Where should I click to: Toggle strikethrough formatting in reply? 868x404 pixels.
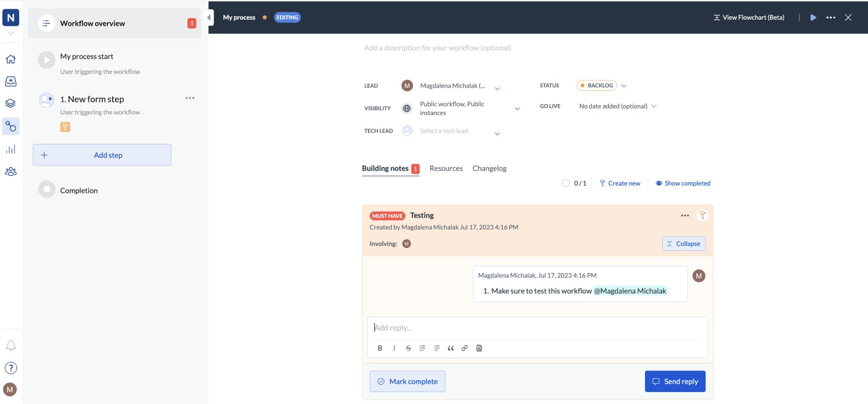pyautogui.click(x=408, y=348)
